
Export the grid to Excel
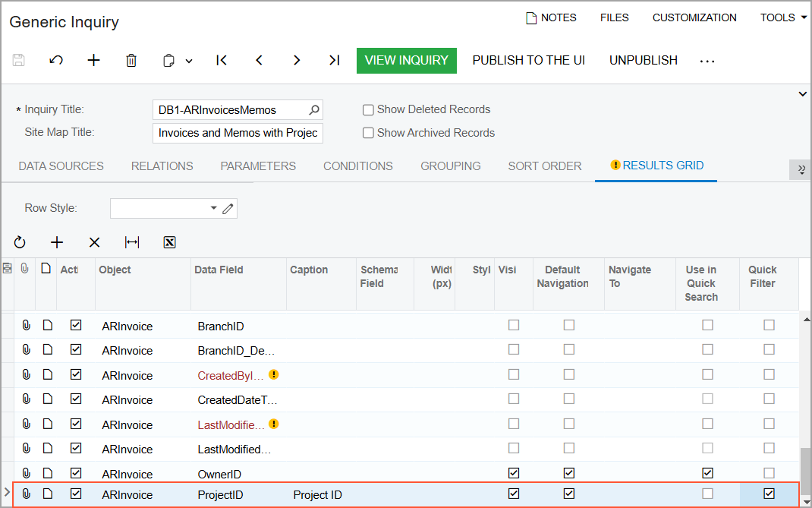click(x=170, y=242)
